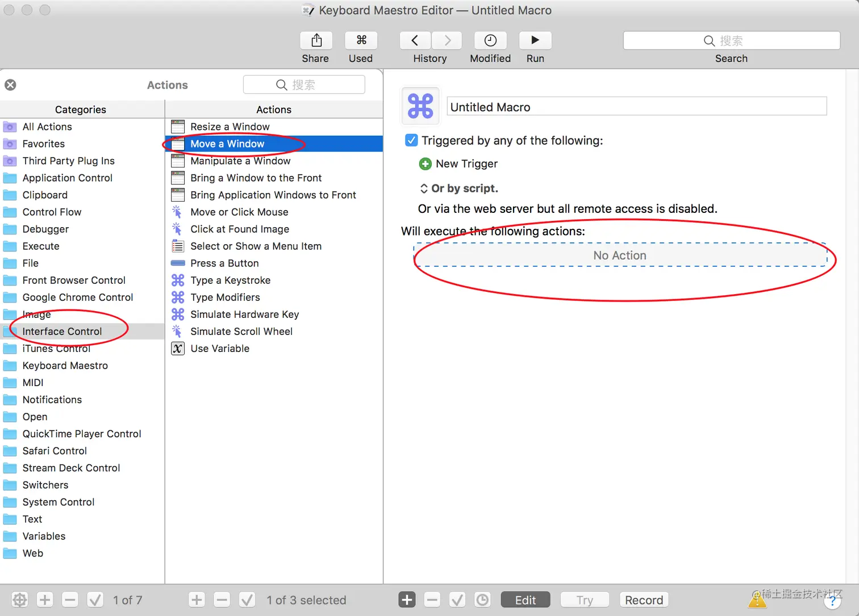Select the Debugger category
This screenshot has height=616, width=859.
(82, 229)
